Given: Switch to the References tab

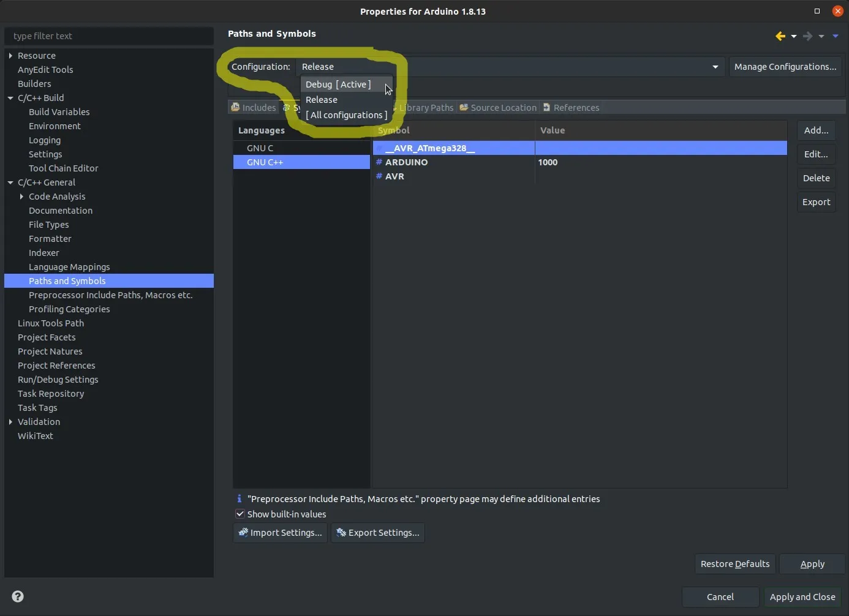Looking at the screenshot, I should (571, 108).
